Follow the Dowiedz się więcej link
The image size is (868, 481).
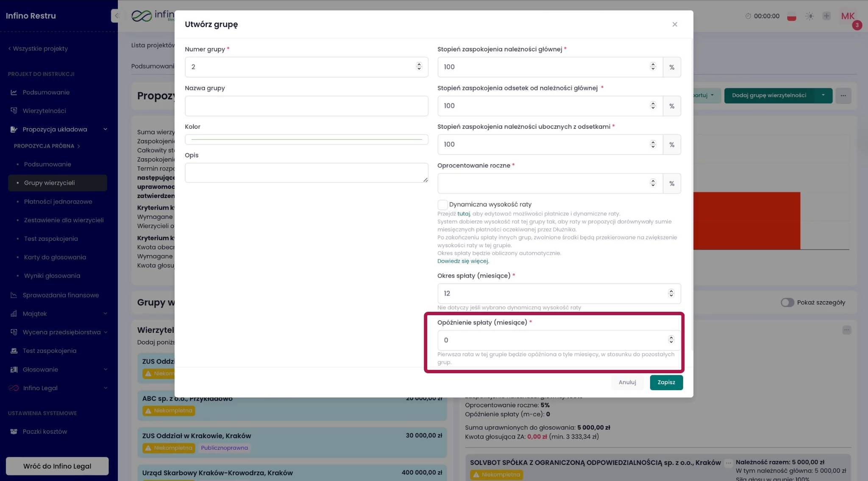tap(463, 261)
